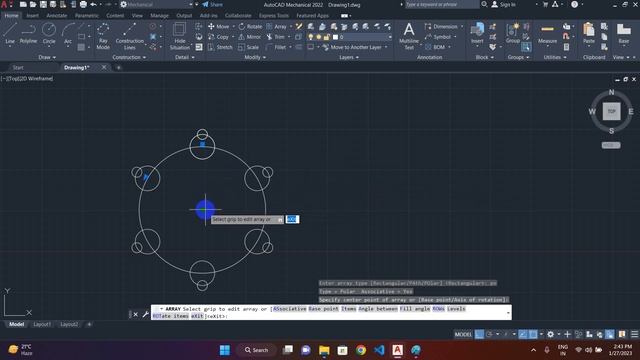Screen dimensions: 640x360
Task: Choose the Stretch command
Action: click(220, 47)
